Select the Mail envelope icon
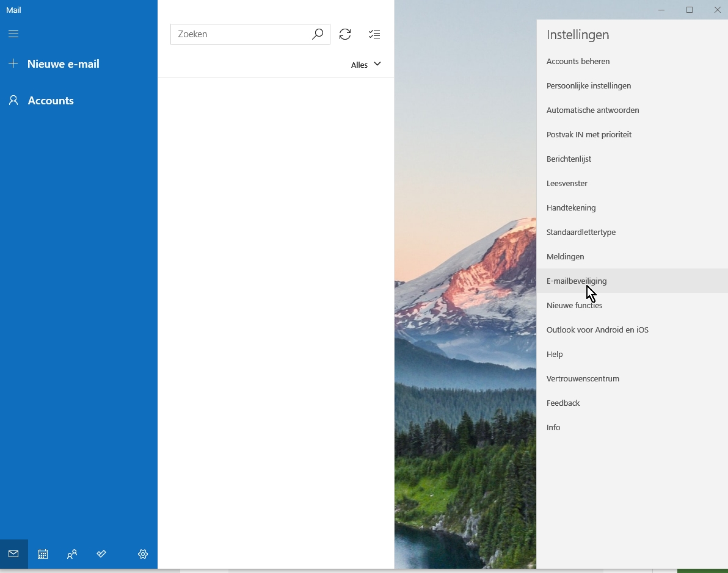Image resolution: width=728 pixels, height=573 pixels. point(13,554)
